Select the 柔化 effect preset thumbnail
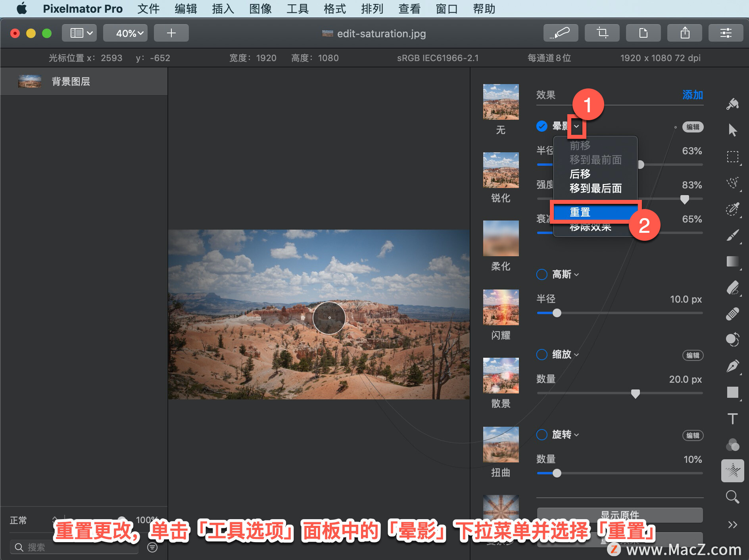Image resolution: width=749 pixels, height=560 pixels. [501, 238]
